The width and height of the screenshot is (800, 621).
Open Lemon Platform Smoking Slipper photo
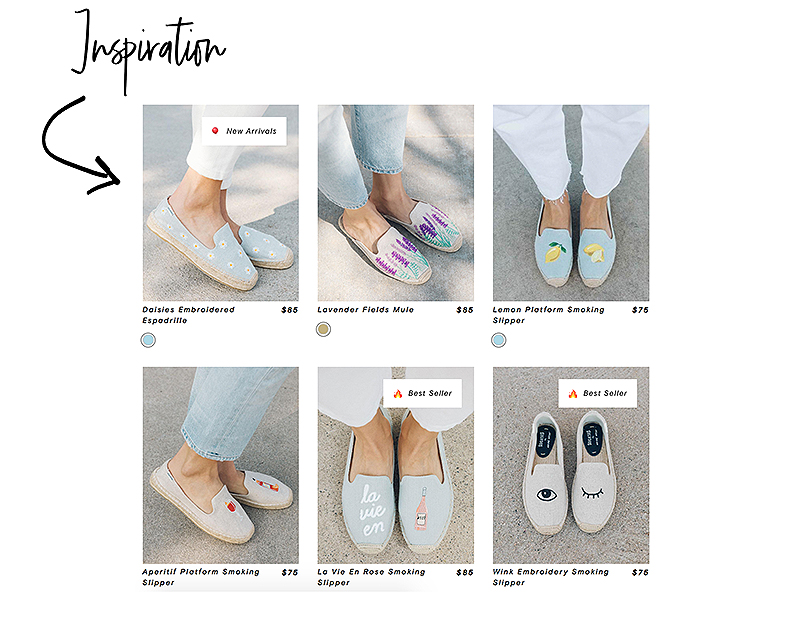point(571,203)
